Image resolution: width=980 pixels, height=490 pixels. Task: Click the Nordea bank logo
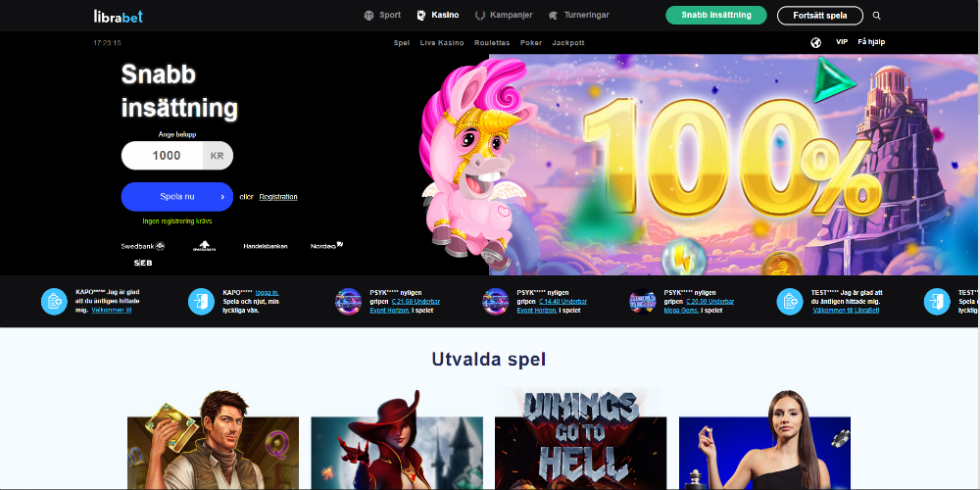click(x=327, y=246)
